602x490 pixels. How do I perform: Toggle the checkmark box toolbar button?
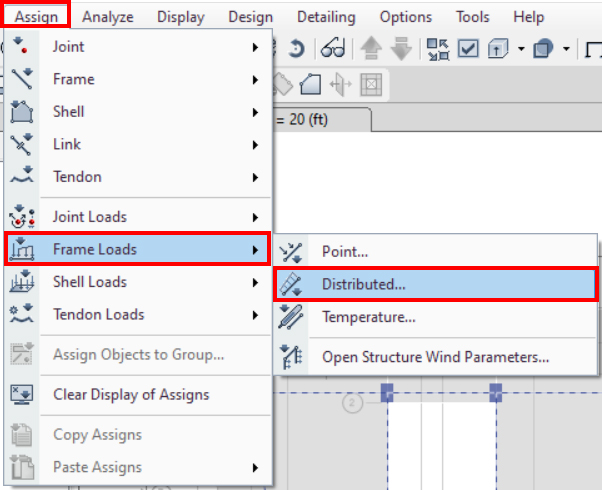click(468, 48)
